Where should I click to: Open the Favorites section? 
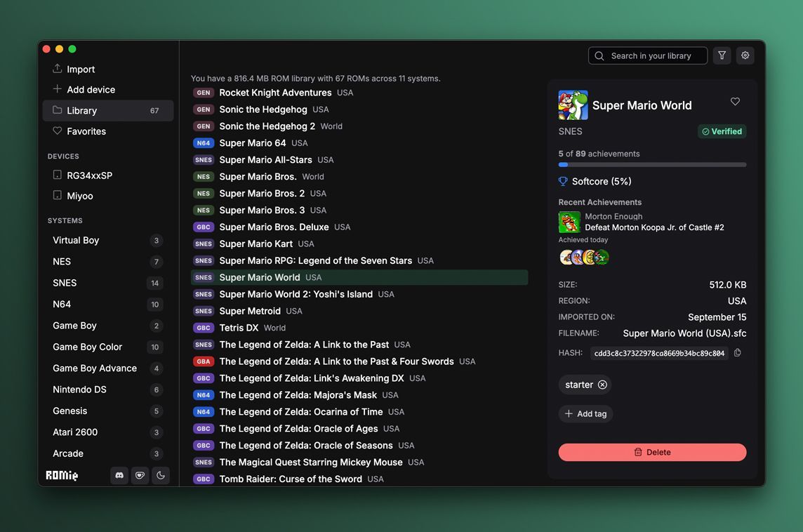[x=108, y=131]
